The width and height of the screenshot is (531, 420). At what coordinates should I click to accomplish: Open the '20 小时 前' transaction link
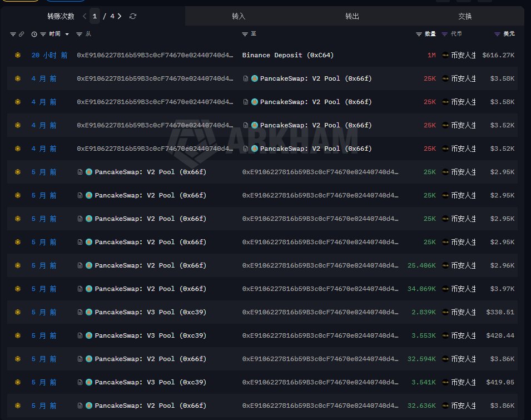[49, 55]
